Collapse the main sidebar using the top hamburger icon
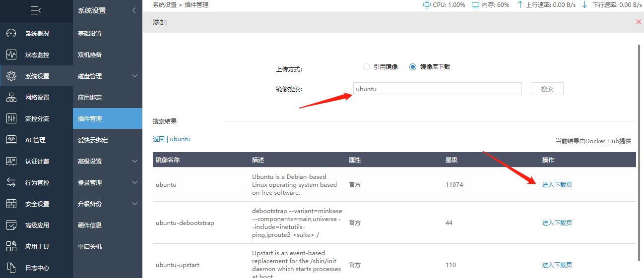 [36, 10]
